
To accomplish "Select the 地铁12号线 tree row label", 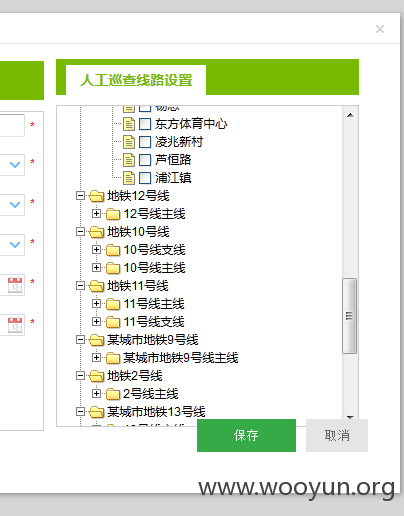I will (138, 196).
